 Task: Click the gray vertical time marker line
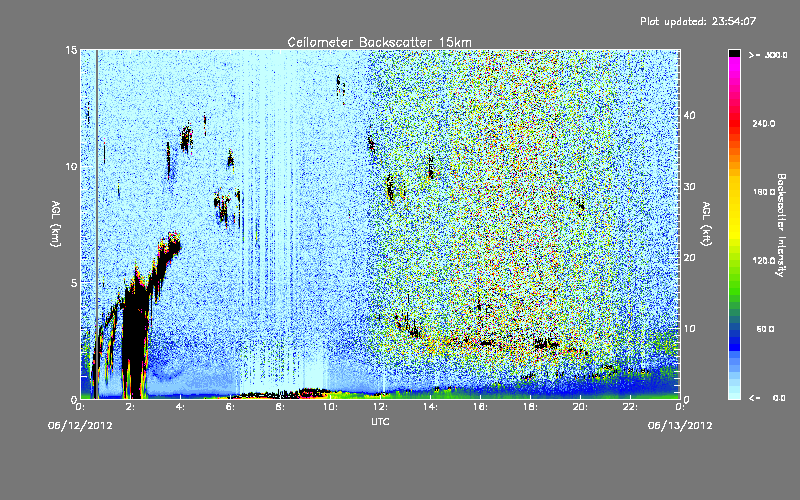pos(97,224)
